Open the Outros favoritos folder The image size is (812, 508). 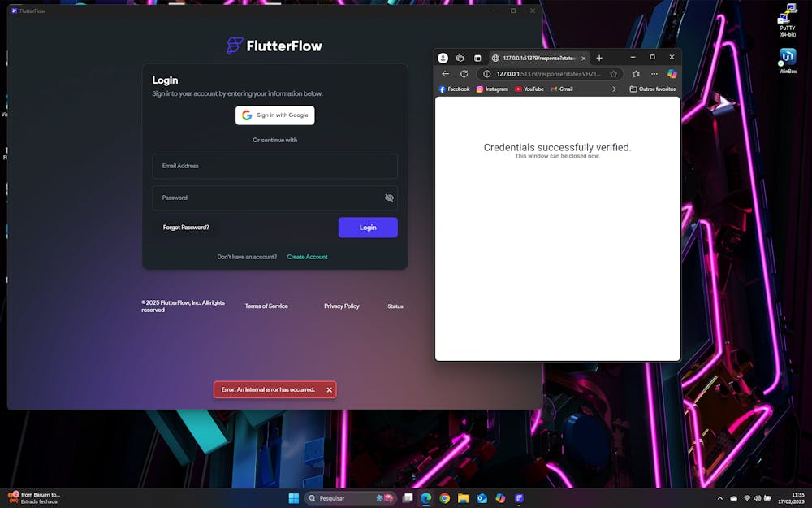(x=653, y=89)
